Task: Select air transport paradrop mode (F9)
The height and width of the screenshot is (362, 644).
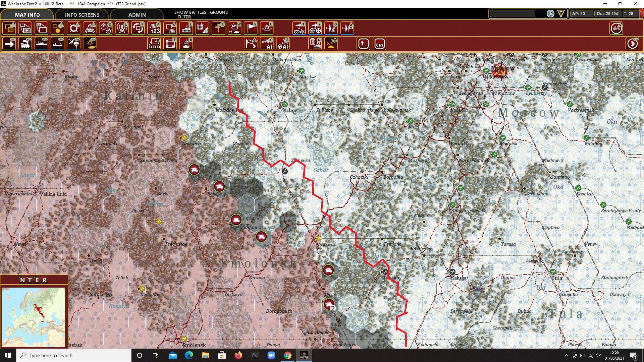Action: 73,44
